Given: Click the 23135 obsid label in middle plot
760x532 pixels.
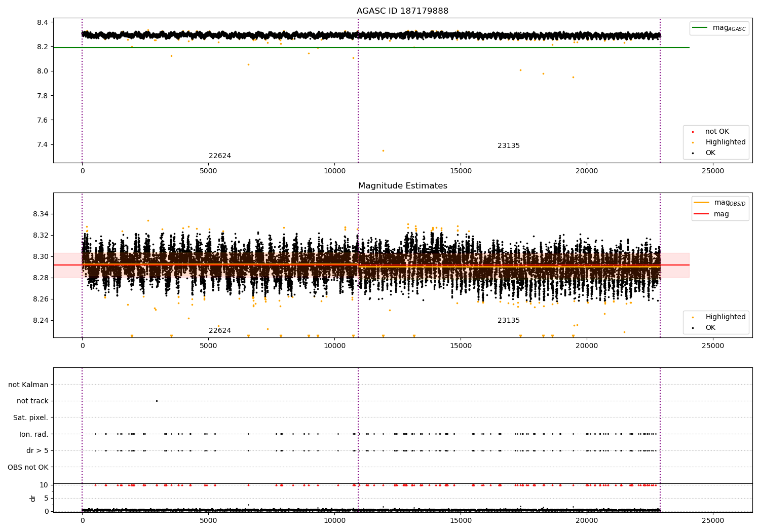Looking at the screenshot, I should [509, 321].
